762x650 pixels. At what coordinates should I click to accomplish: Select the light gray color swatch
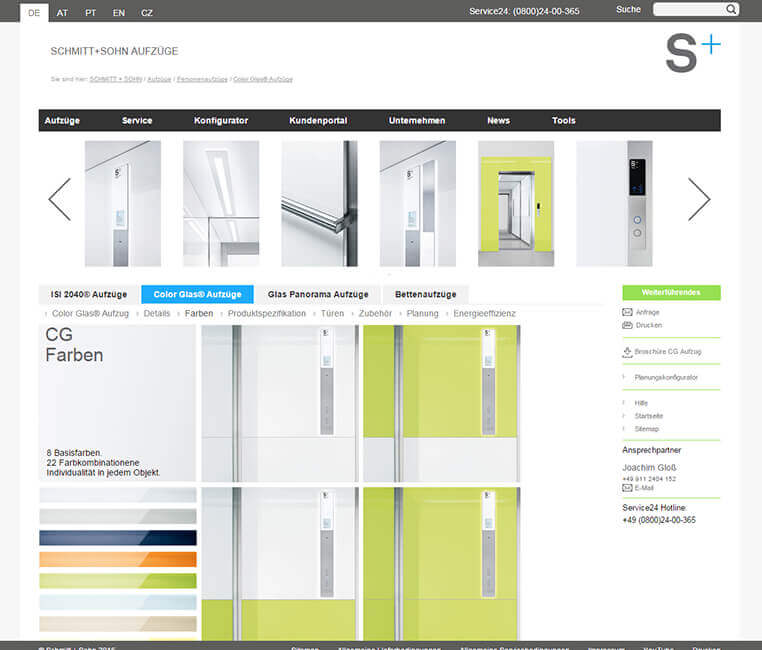pos(118,516)
